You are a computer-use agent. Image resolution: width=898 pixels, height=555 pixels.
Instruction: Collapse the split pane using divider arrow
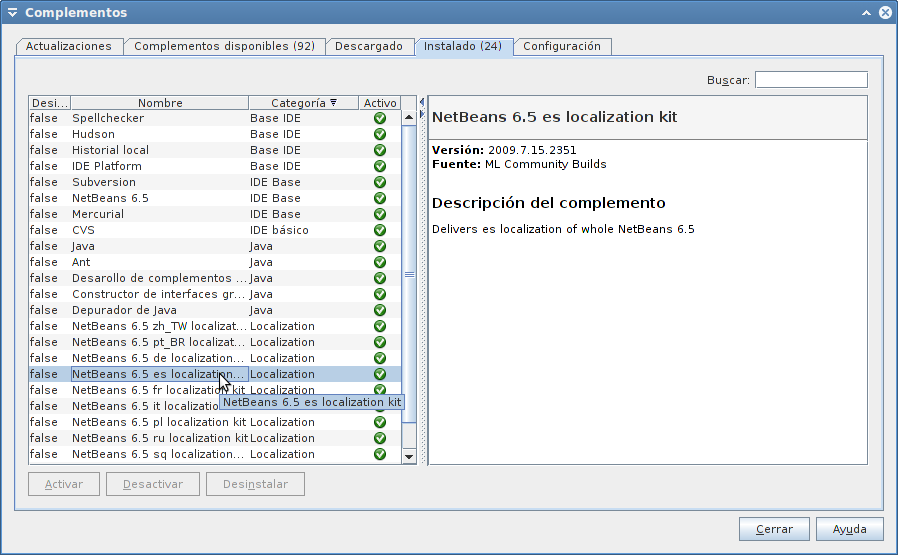(x=422, y=103)
